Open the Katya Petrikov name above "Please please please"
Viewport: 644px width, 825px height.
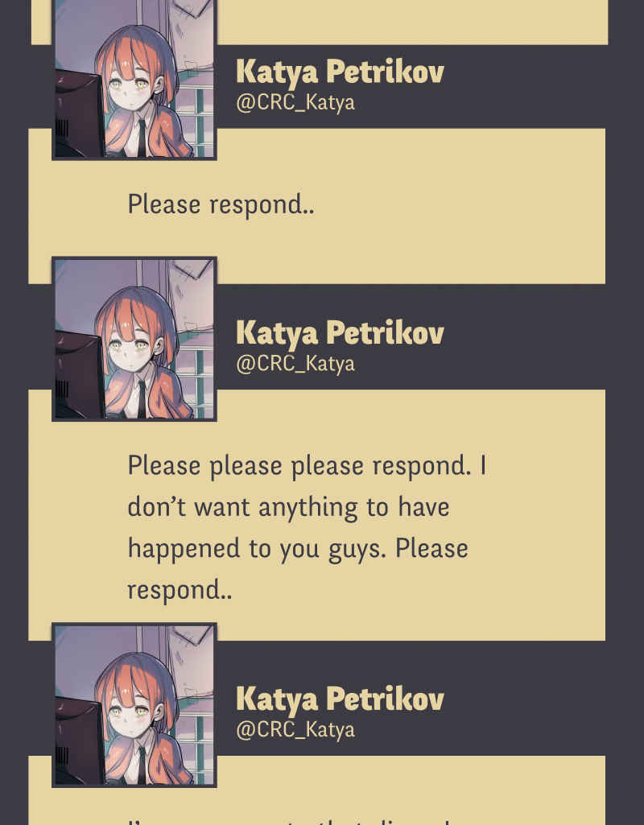(x=340, y=333)
